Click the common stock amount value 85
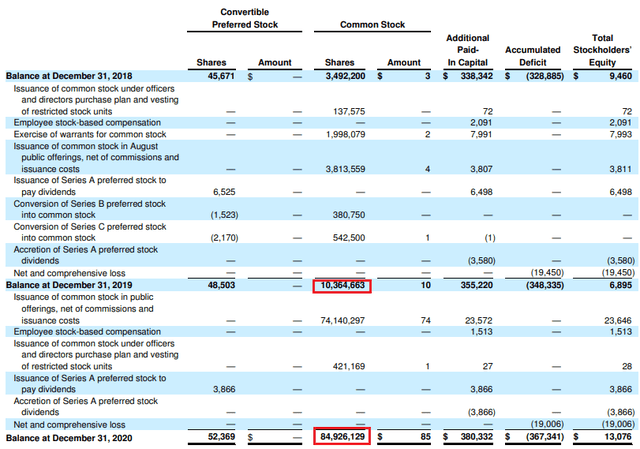This screenshot has width=640, height=449. pos(425,437)
